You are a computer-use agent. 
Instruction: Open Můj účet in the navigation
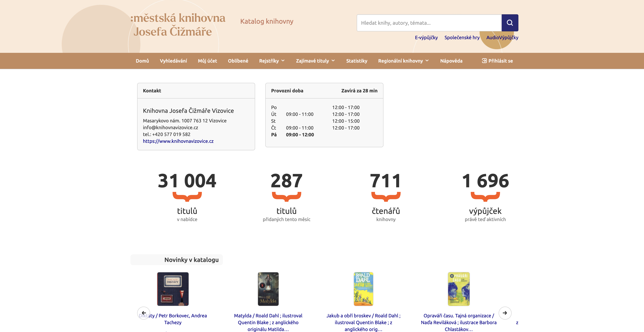coord(207,61)
